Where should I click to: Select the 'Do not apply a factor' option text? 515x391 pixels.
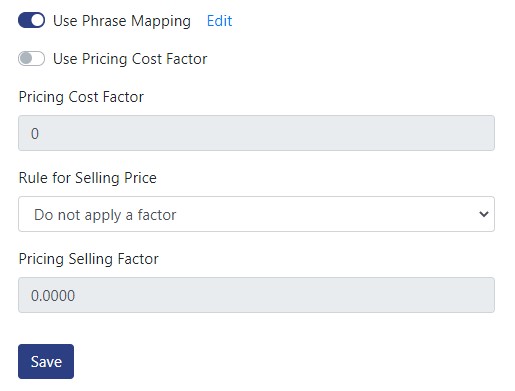pyautogui.click(x=105, y=215)
